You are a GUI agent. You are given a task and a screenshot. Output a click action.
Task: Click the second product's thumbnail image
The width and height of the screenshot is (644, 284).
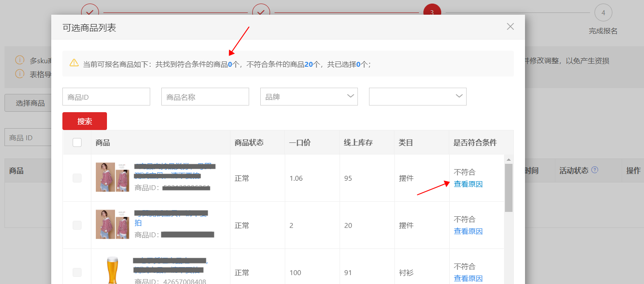click(x=112, y=224)
